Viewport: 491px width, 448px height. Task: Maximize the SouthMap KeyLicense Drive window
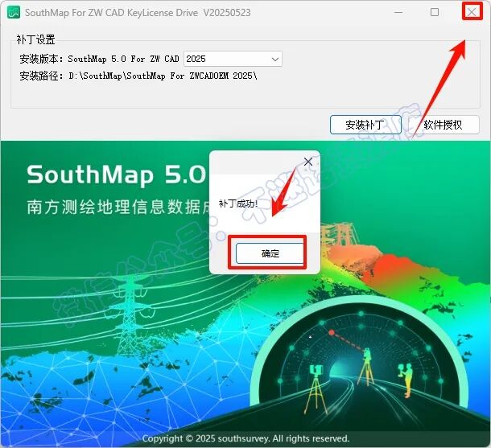coord(435,12)
